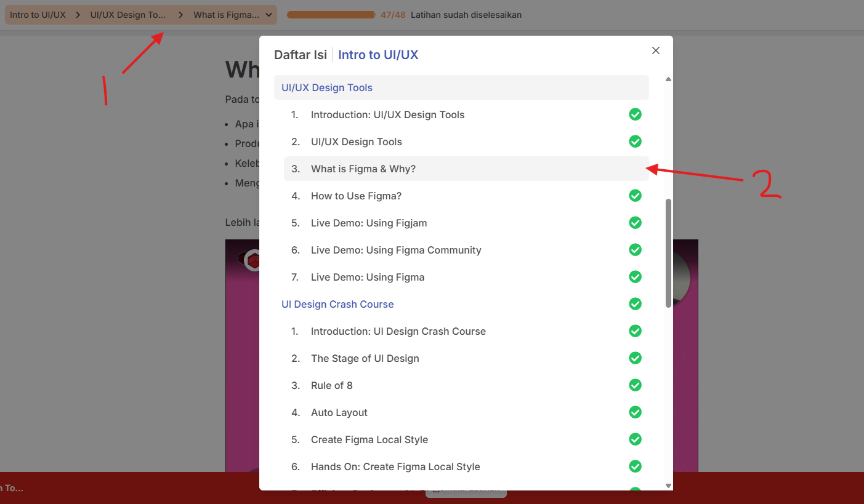Image resolution: width=864 pixels, height=504 pixels.
Task: Open lesson Hands On: Create Figma Local Style
Action: point(466,466)
